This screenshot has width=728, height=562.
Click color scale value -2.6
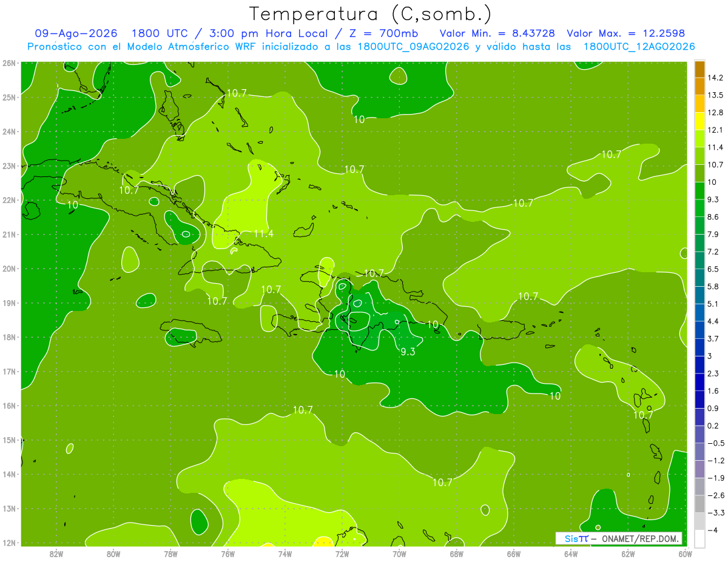click(716, 495)
